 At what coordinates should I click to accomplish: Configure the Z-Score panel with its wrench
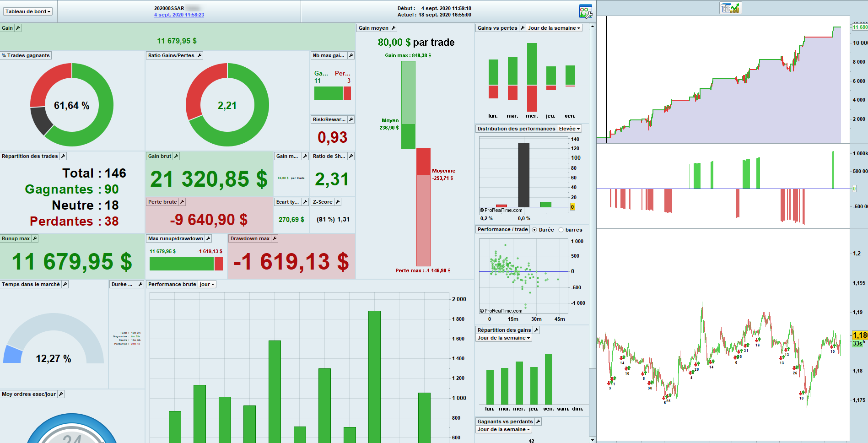pyautogui.click(x=338, y=202)
